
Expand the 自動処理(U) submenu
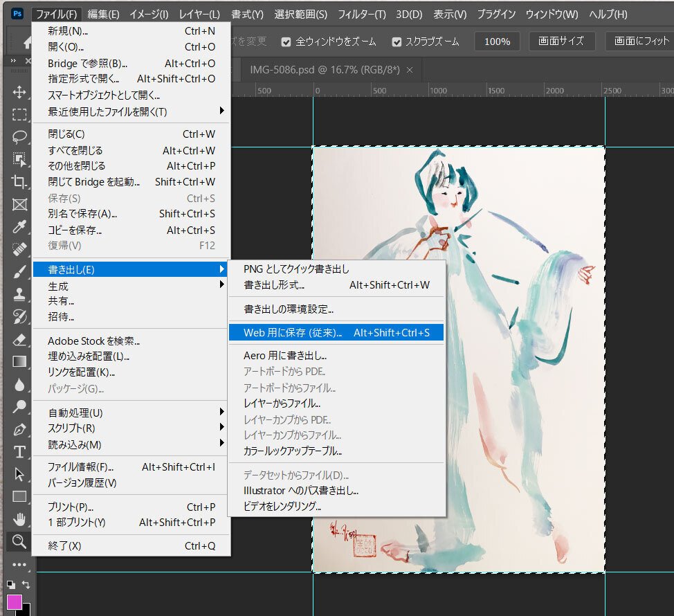click(131, 413)
